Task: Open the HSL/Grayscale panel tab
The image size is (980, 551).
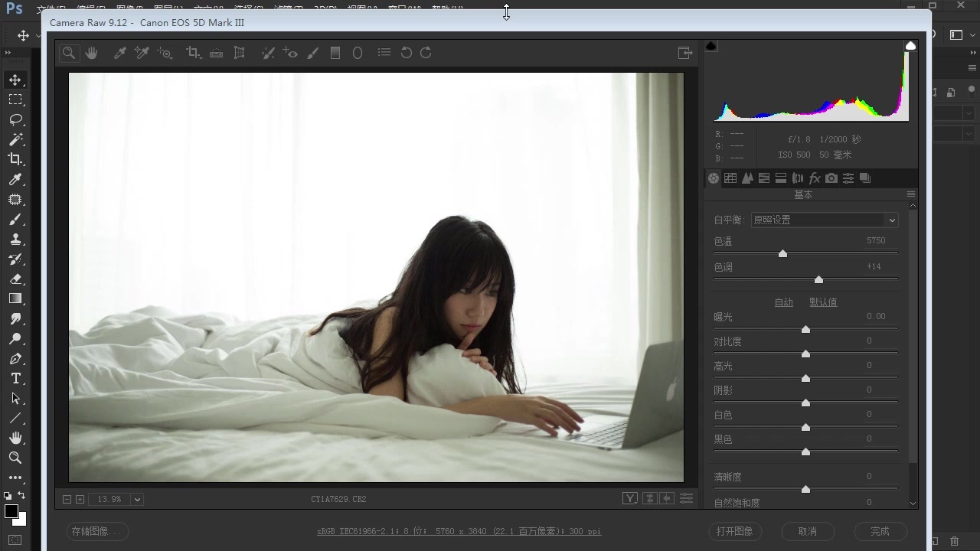Action: (764, 178)
